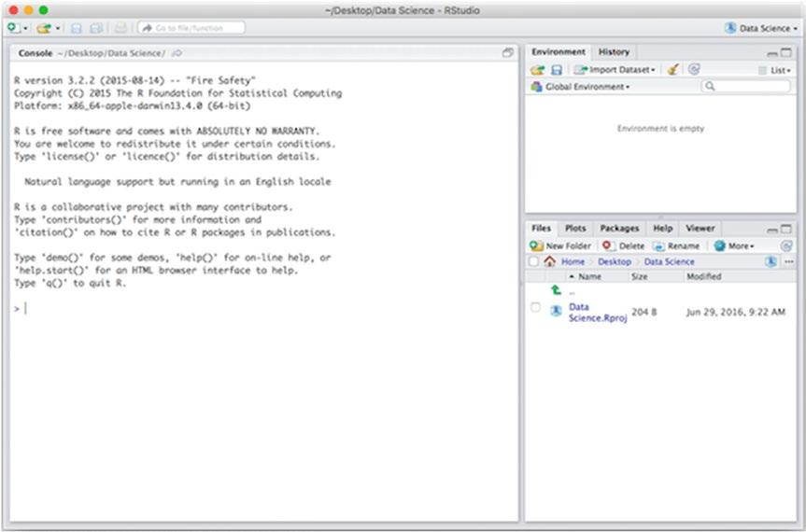Open the More dropdown in Files pane

(734, 246)
